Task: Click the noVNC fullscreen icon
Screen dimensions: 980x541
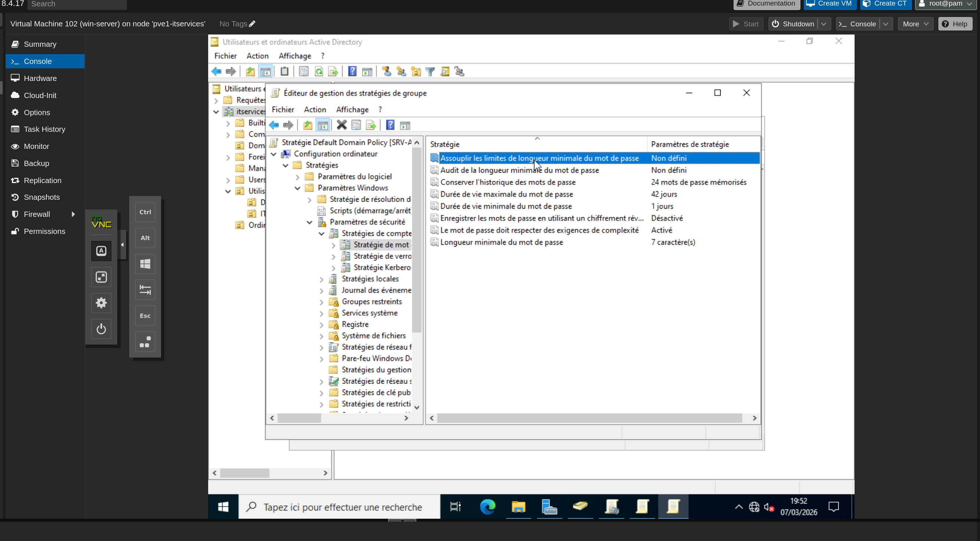Action: (101, 277)
